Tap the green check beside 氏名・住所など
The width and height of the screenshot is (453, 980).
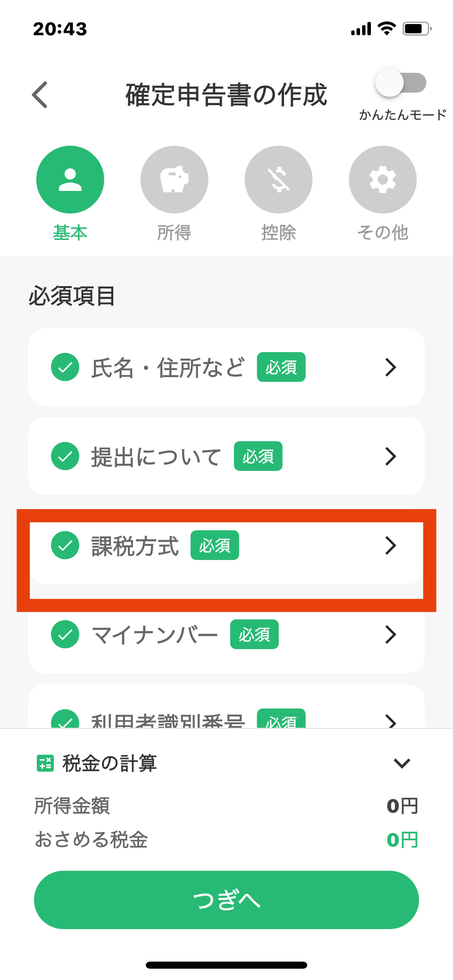[x=65, y=367]
